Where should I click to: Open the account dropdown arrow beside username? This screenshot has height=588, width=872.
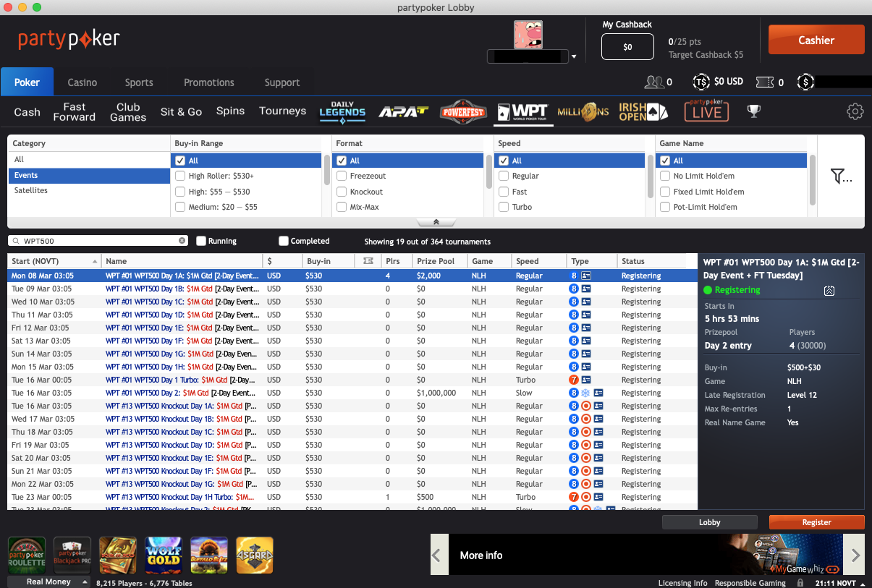(x=574, y=56)
